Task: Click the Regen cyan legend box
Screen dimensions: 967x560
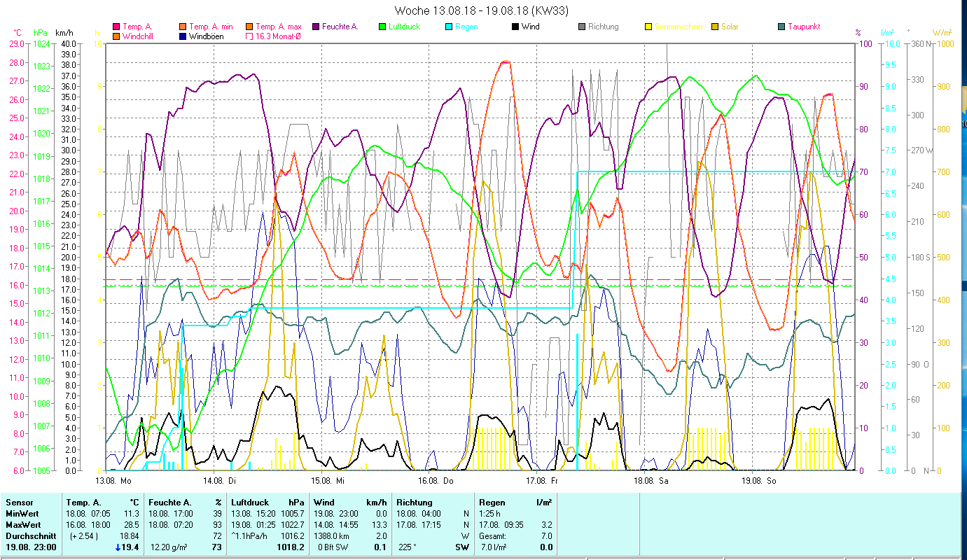Action: tap(448, 27)
